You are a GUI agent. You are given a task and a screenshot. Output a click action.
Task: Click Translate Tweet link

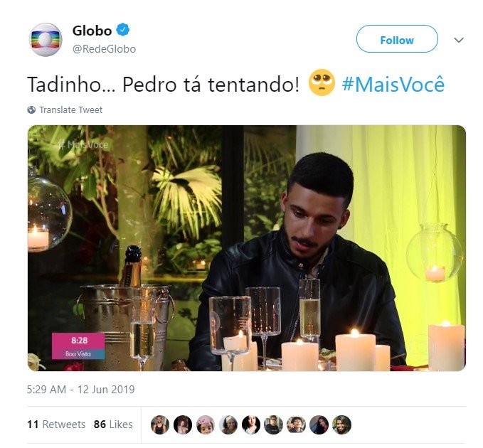[x=71, y=110]
